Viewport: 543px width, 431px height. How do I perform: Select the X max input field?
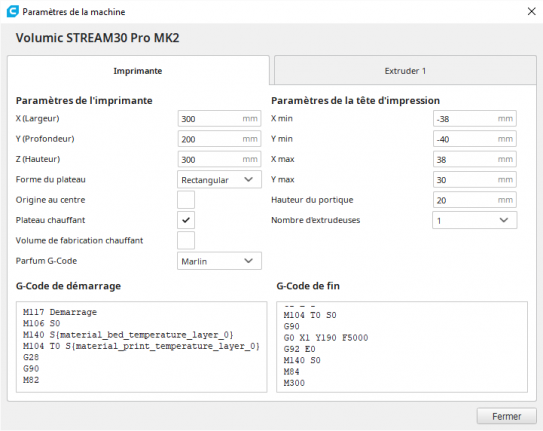point(474,160)
